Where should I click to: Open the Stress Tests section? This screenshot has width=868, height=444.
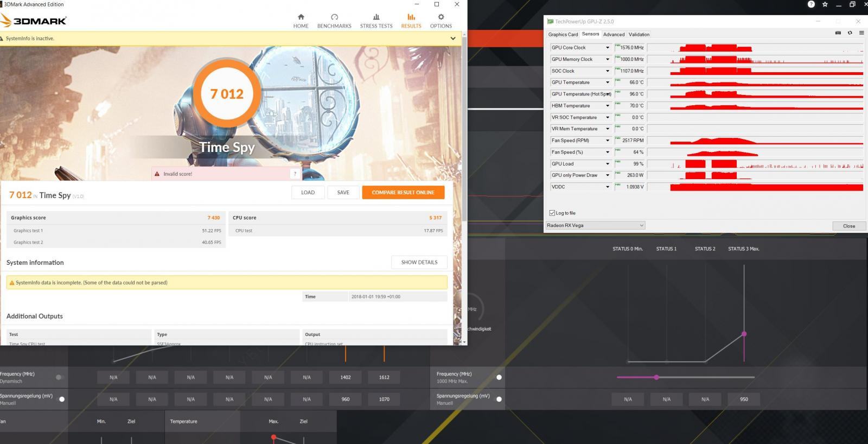pyautogui.click(x=376, y=21)
